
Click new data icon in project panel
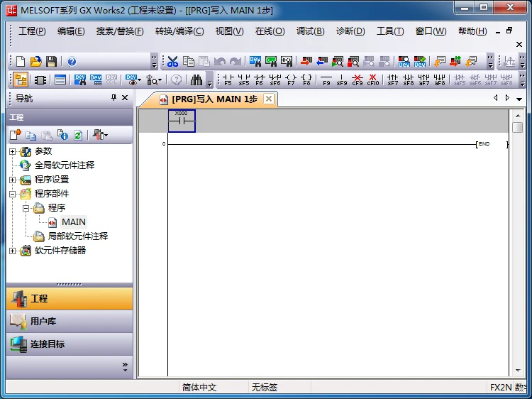(x=16, y=135)
